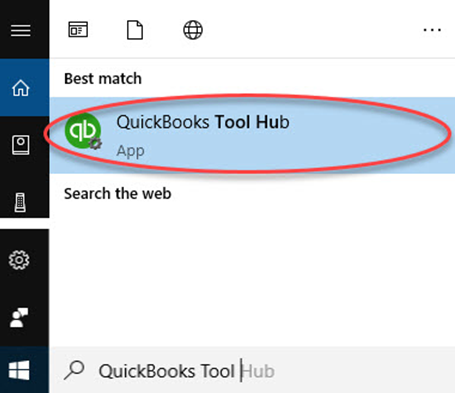Open the Cortana Notebook icon
Image resolution: width=457 pixels, height=394 pixels.
pyautogui.click(x=21, y=145)
